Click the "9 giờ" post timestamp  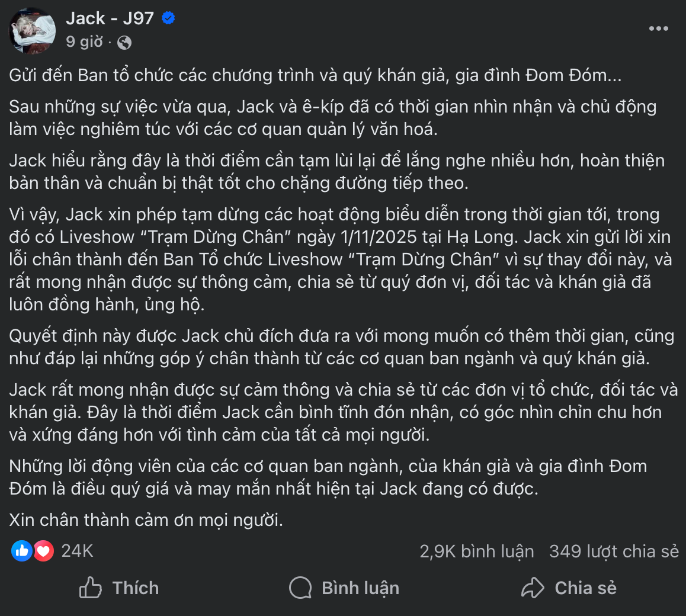(84, 42)
